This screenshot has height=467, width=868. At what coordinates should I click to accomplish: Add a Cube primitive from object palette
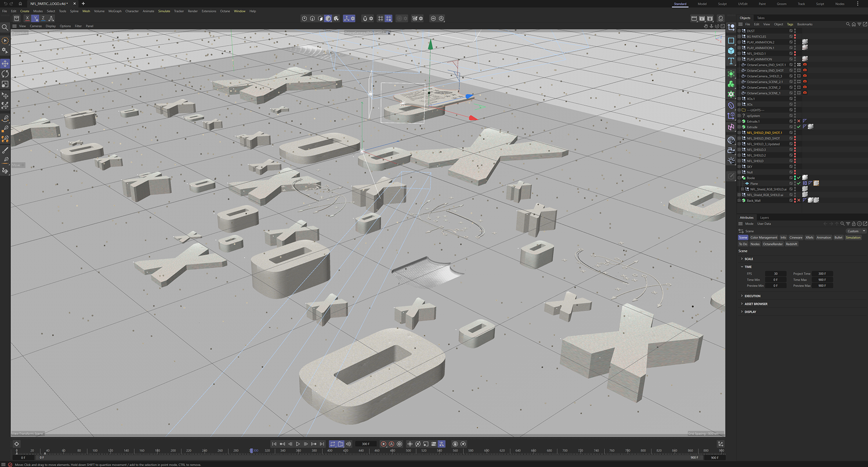point(731,51)
